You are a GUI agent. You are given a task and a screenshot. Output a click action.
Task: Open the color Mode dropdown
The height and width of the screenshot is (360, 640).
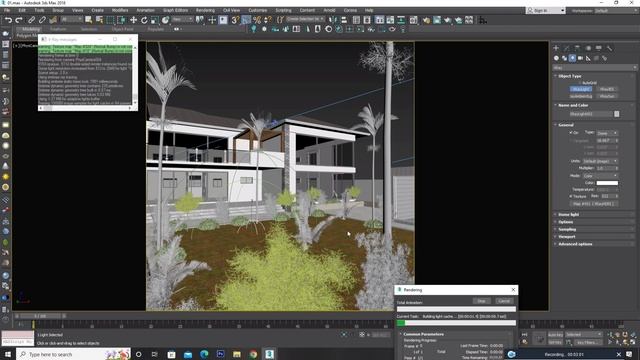click(600, 176)
